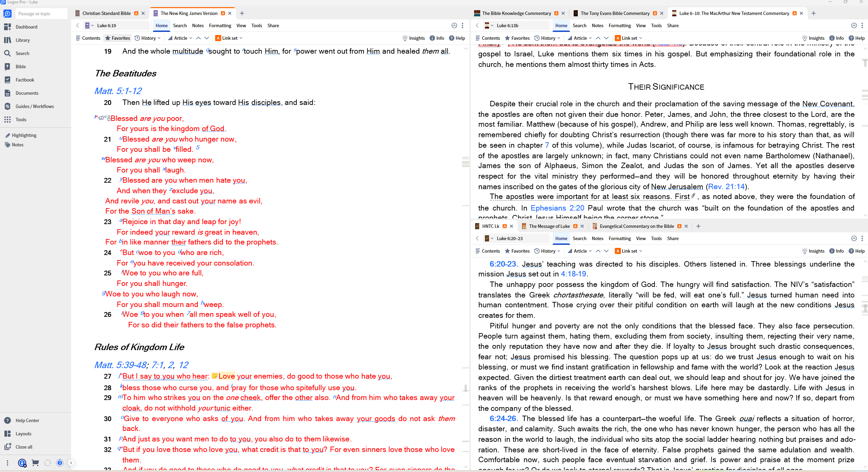Expand Article dropdown in HNTC Lk panel

tap(580, 251)
